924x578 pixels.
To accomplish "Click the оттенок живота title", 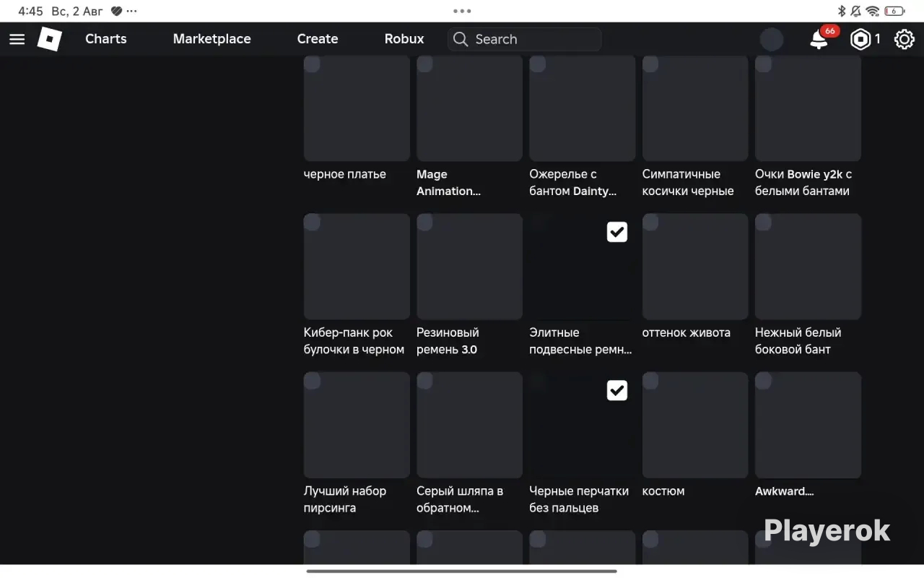I will tap(687, 332).
